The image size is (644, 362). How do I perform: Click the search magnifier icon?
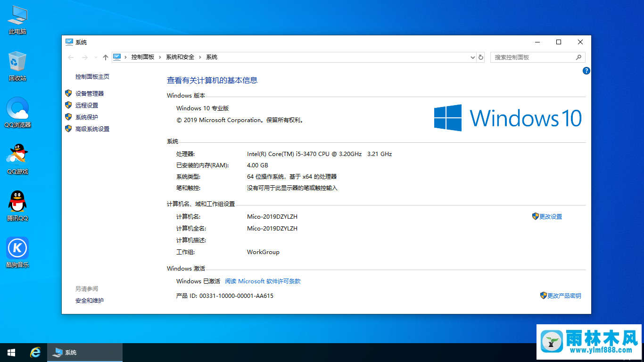[x=578, y=57]
